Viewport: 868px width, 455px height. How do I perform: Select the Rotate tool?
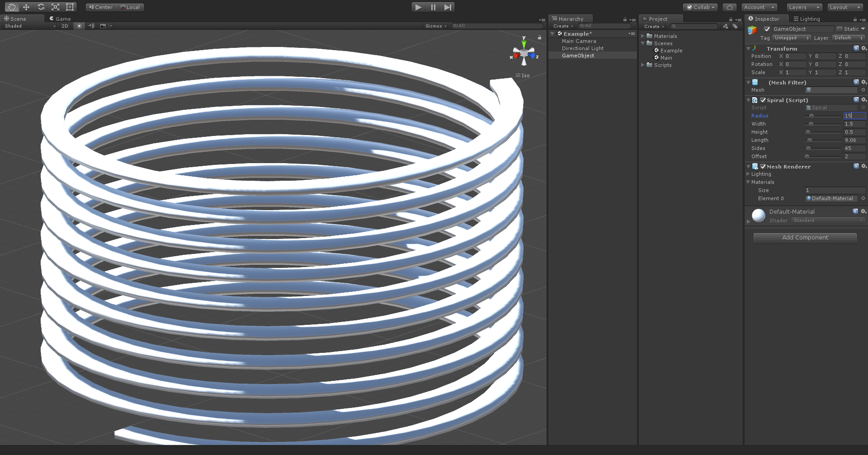click(41, 7)
